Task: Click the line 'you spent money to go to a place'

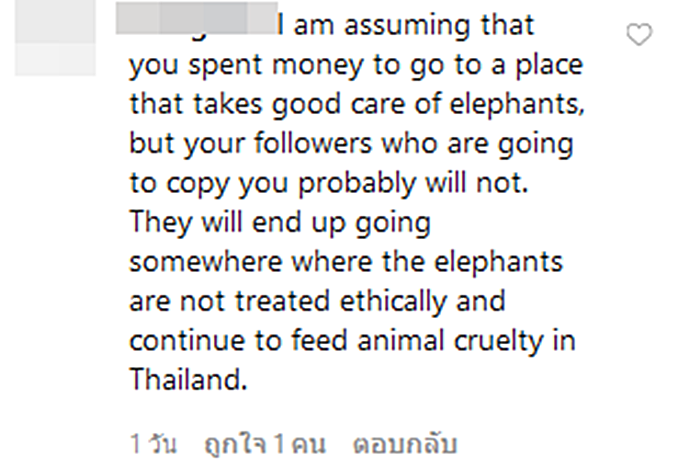Action: [356, 66]
